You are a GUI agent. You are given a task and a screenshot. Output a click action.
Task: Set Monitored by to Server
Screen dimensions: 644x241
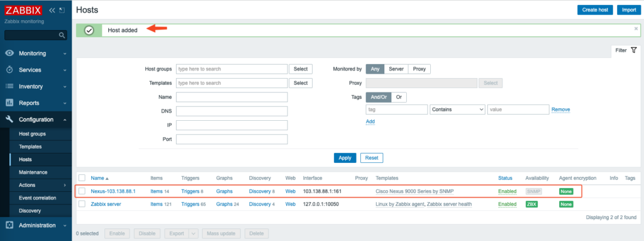[x=396, y=69]
